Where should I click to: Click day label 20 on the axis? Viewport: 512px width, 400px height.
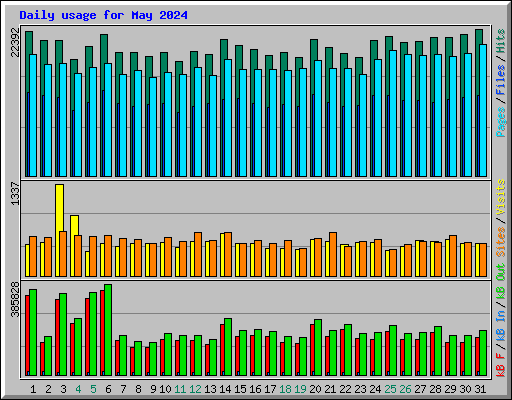[x=315, y=389]
